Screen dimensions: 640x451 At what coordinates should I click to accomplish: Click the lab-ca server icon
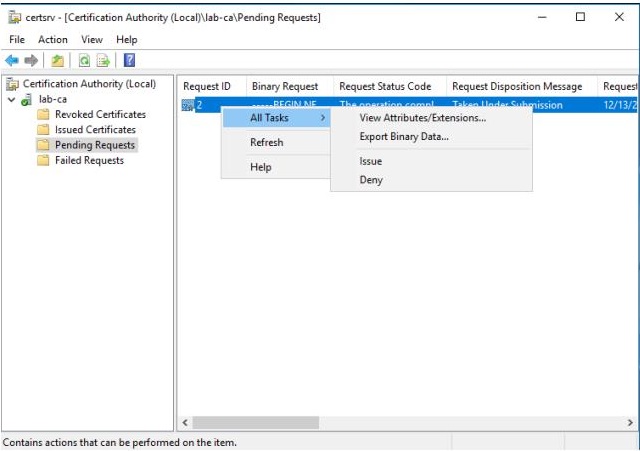(x=26, y=100)
